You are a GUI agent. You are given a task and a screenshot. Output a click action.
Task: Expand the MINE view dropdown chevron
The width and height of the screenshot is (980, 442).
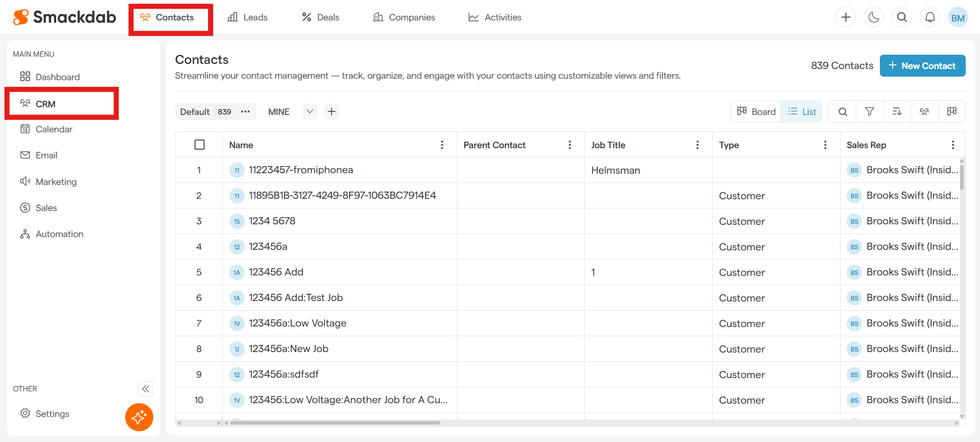[x=310, y=111]
